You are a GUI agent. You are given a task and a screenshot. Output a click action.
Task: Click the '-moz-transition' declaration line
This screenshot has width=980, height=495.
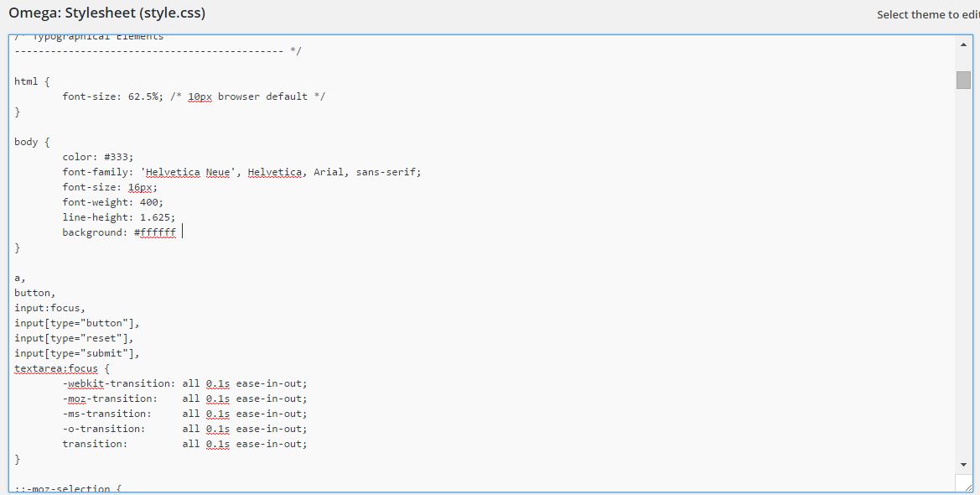coord(185,399)
